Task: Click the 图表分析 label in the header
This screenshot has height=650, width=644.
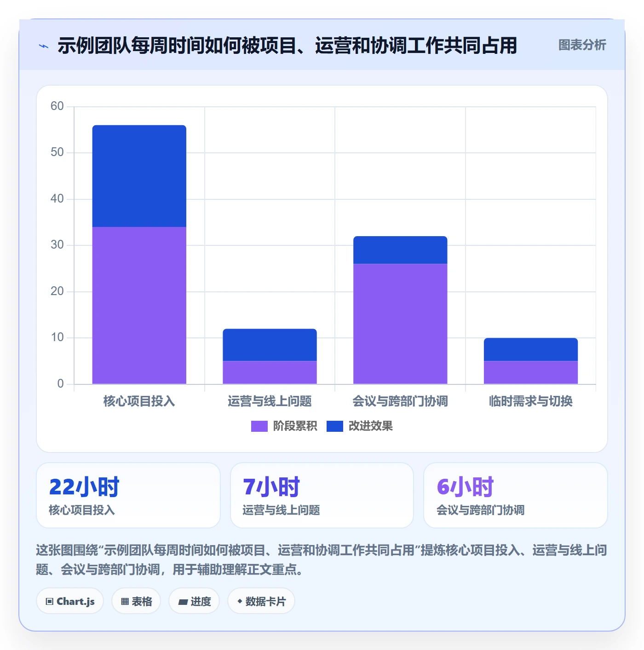Action: 582,45
